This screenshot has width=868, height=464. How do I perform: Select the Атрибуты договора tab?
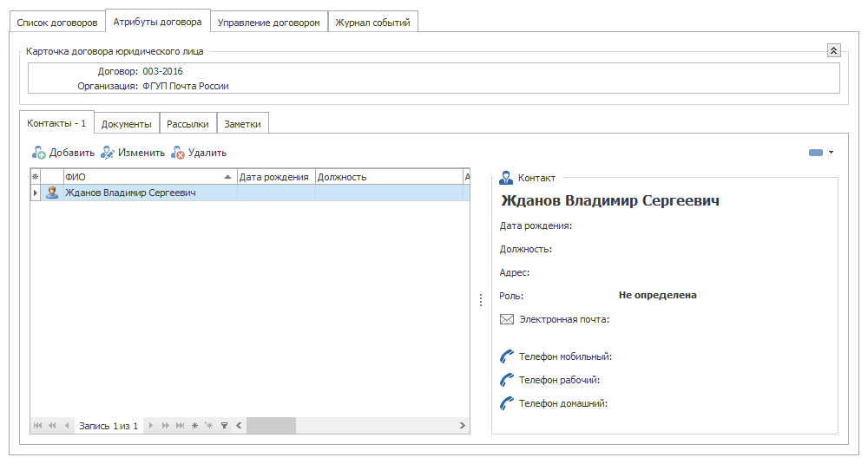coord(157,23)
